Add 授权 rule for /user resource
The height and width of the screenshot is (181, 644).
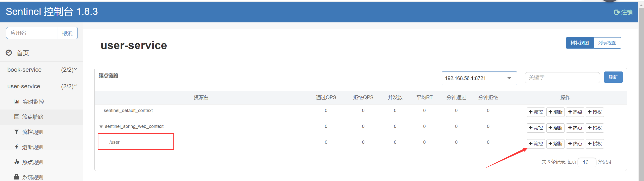(595, 144)
